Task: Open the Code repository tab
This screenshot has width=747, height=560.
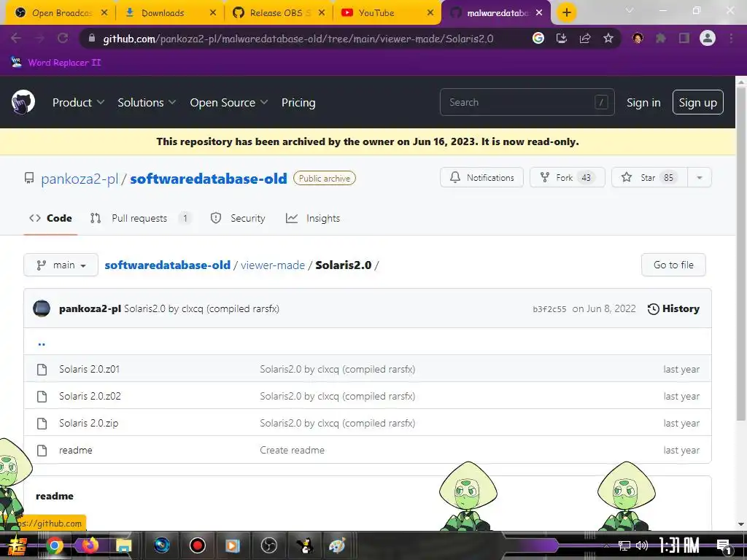Action: tap(50, 218)
